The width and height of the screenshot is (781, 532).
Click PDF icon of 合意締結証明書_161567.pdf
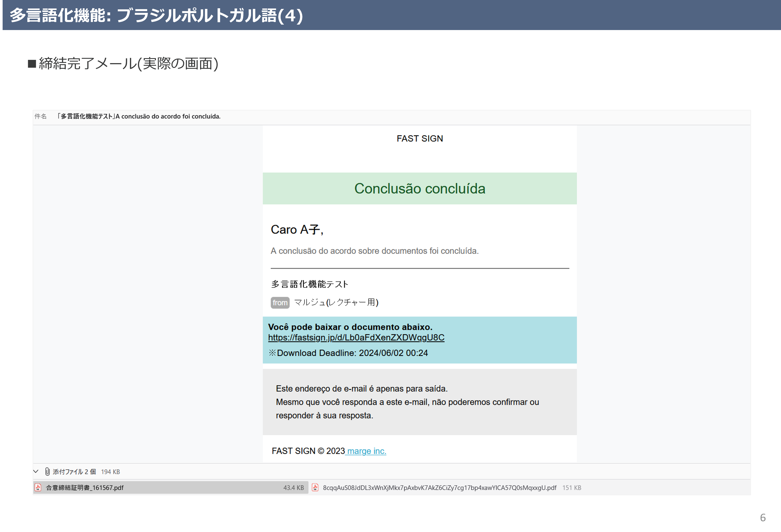click(x=38, y=488)
